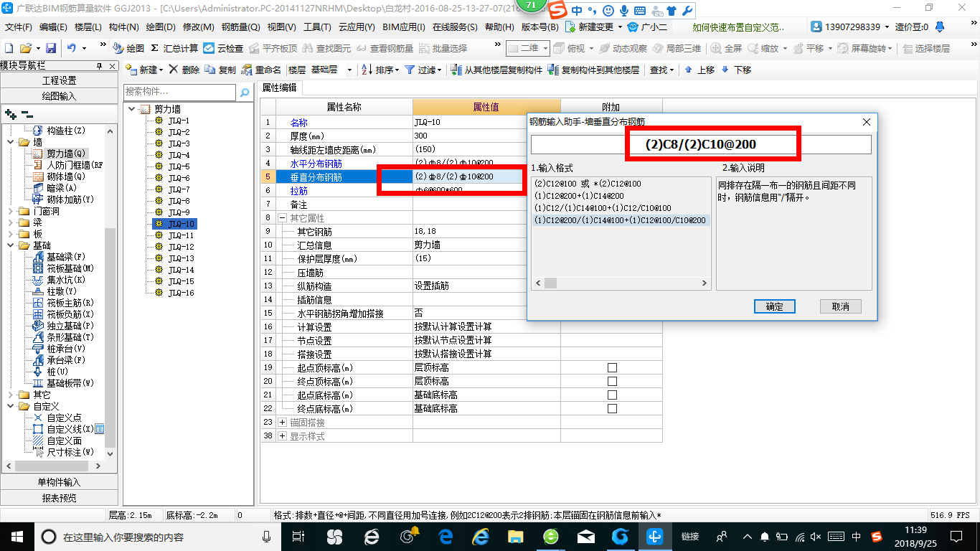The height and width of the screenshot is (551, 980).
Task: Click 取消 in the rebar input dialog
Action: [x=841, y=306]
